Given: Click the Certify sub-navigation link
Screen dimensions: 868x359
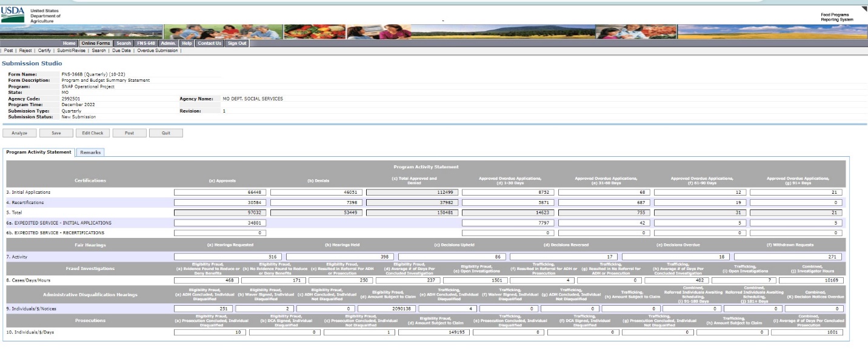Looking at the screenshot, I should (45, 50).
